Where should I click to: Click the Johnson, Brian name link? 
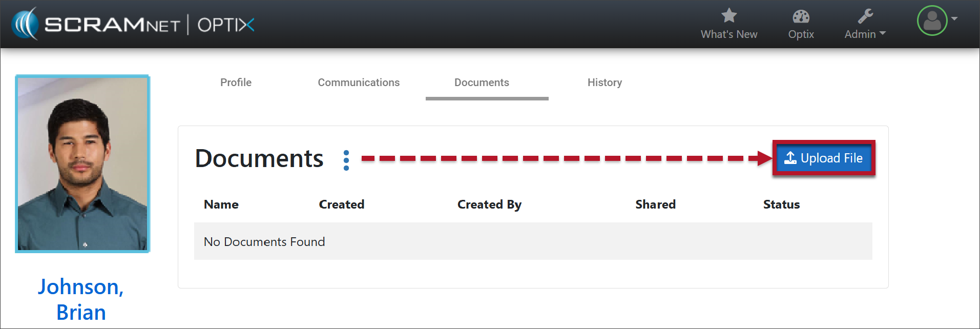tap(81, 299)
